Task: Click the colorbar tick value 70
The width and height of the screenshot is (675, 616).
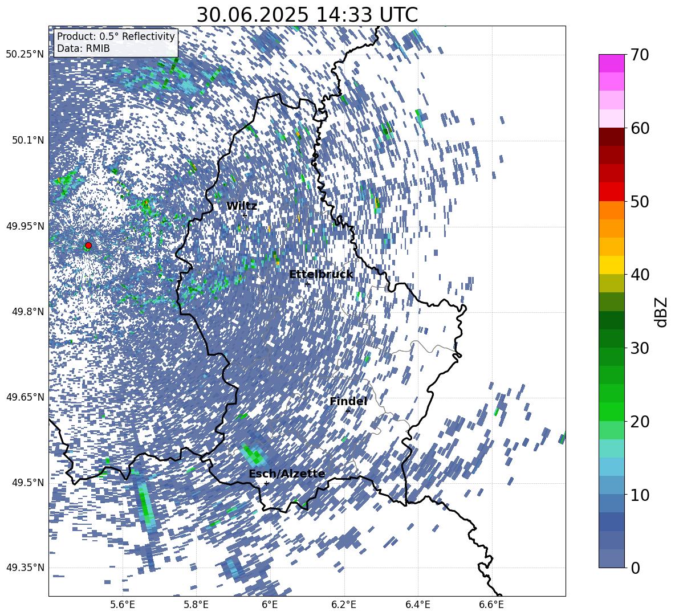Action: [x=640, y=55]
